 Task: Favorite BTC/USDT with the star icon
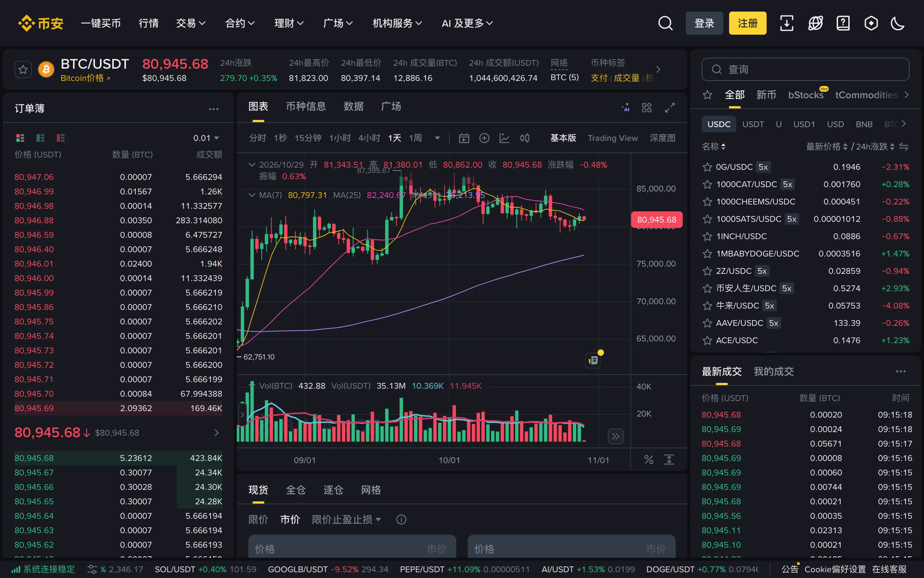(x=23, y=70)
